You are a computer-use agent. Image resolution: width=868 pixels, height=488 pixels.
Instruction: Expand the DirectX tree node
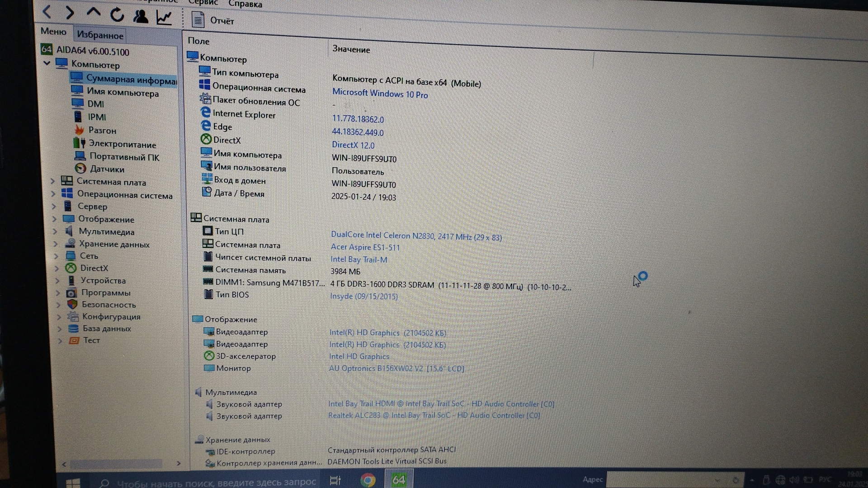point(57,268)
